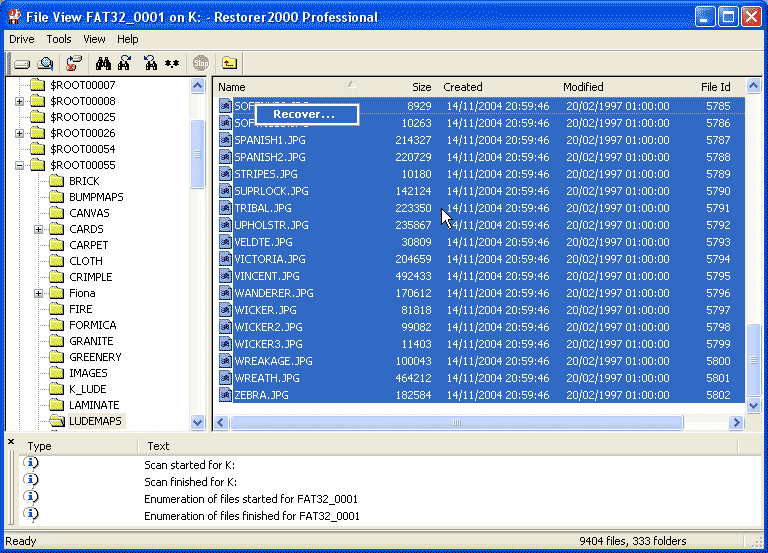Select the file UPHOLSTR.JPG
Screen dimensions: 768x553
pos(271,225)
